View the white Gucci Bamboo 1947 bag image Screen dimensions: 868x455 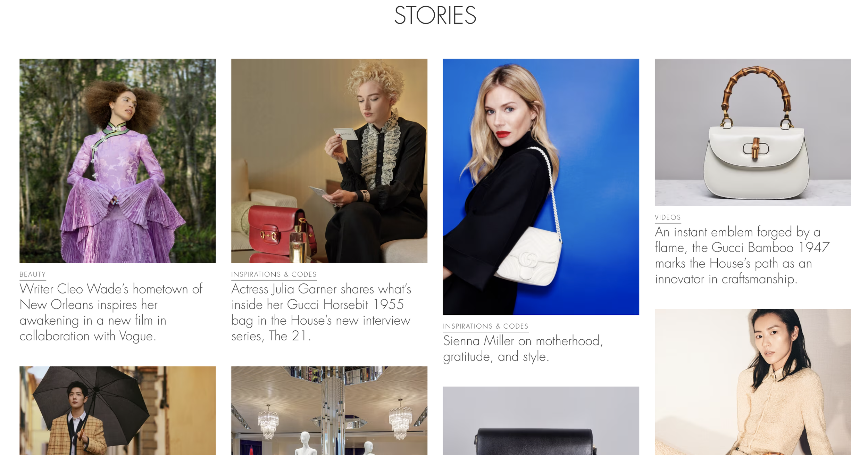tap(753, 132)
